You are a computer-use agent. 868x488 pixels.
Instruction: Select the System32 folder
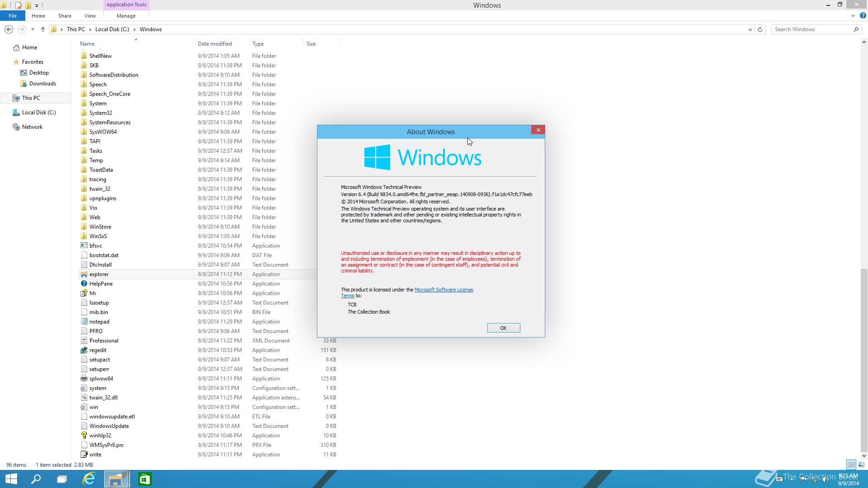100,113
